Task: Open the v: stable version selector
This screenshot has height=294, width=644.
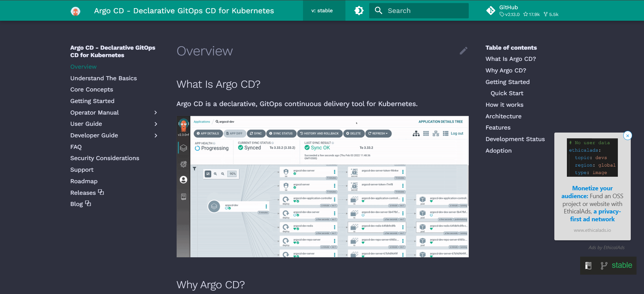Action: point(322,11)
